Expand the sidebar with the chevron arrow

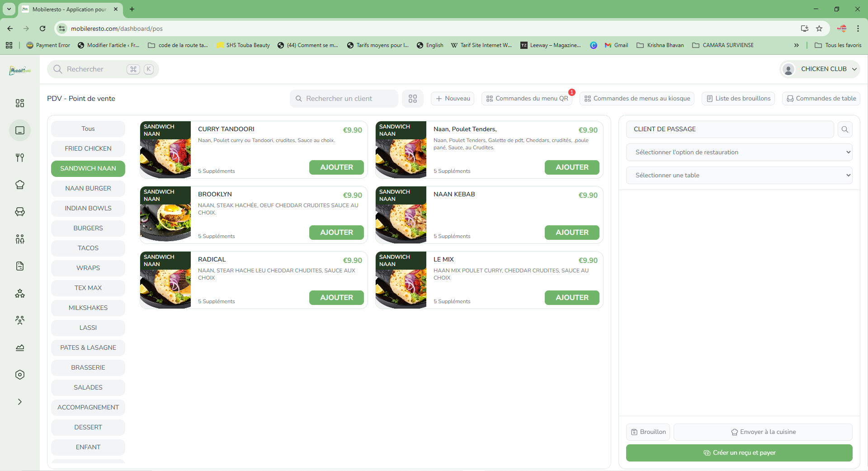20,402
